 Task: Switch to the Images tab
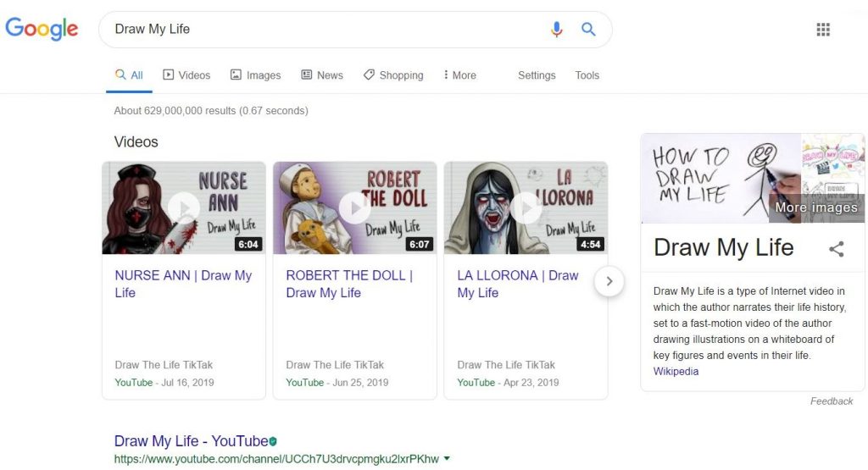256,75
